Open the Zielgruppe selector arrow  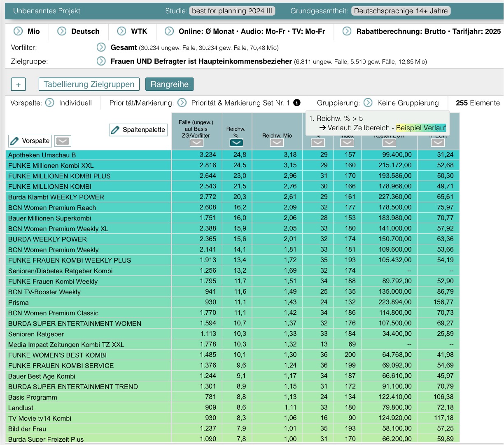tap(101, 61)
